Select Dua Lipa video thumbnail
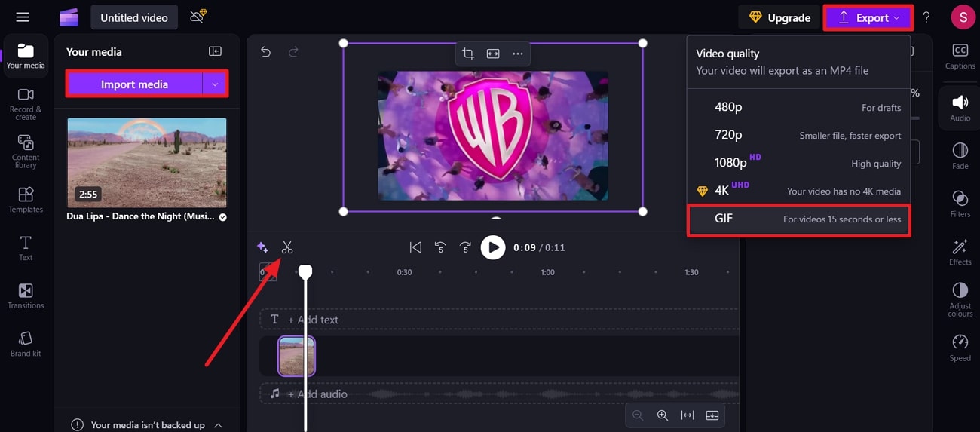The width and height of the screenshot is (980, 432). pos(146,162)
